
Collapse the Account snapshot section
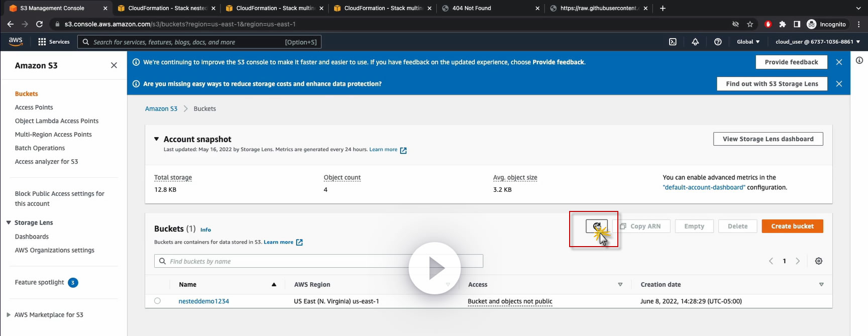pyautogui.click(x=157, y=139)
